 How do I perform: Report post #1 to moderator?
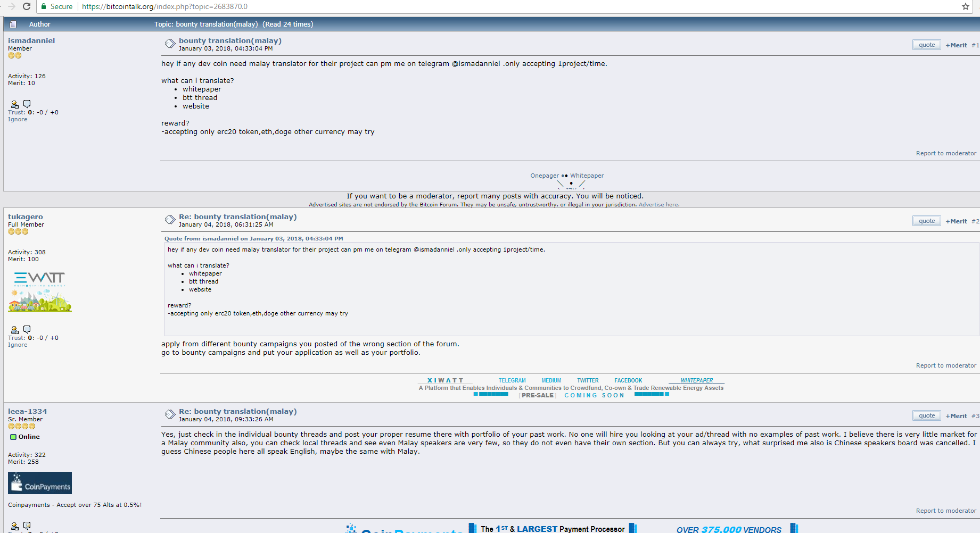946,153
